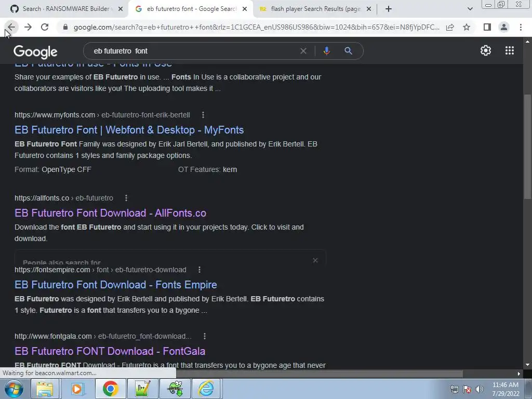Screen dimensions: 532x399
Task: Open Chrome three-dot menu
Action: tap(521, 27)
